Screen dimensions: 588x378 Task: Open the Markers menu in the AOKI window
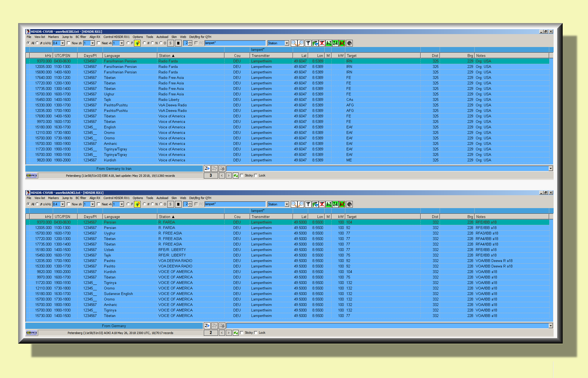pos(53,198)
